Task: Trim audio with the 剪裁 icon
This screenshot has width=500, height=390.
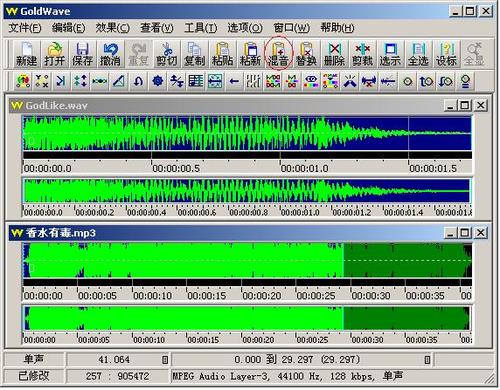Action: coord(362,54)
